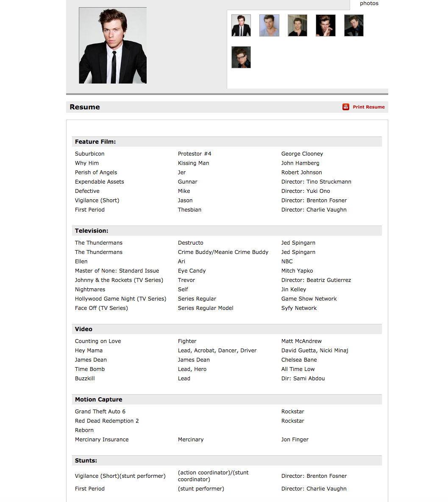Open the thumbnail with black henley shirt

(298, 25)
